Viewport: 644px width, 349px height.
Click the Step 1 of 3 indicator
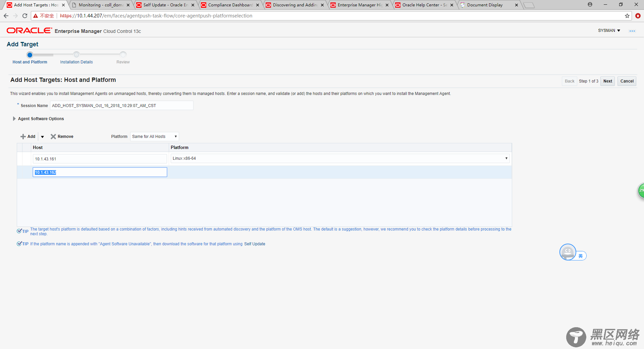(589, 81)
